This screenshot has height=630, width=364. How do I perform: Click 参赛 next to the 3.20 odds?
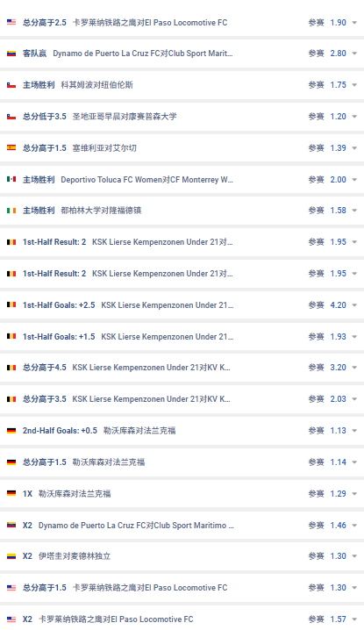pyautogui.click(x=316, y=368)
